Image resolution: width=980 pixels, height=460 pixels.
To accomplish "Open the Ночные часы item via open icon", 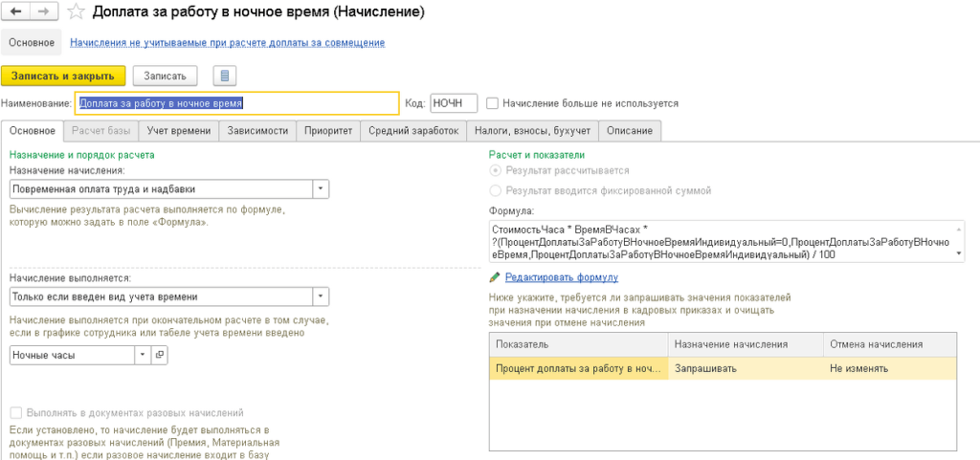I will tap(160, 355).
